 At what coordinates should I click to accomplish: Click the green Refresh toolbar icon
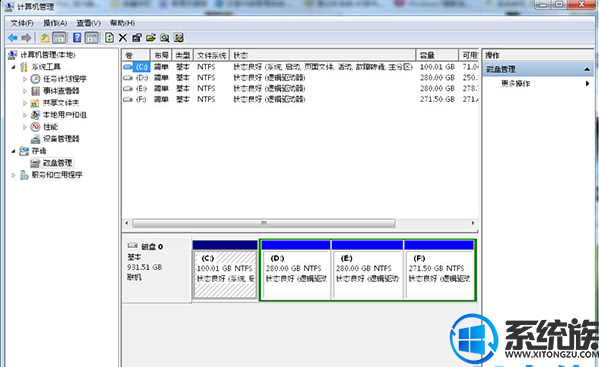pyautogui.click(x=109, y=38)
